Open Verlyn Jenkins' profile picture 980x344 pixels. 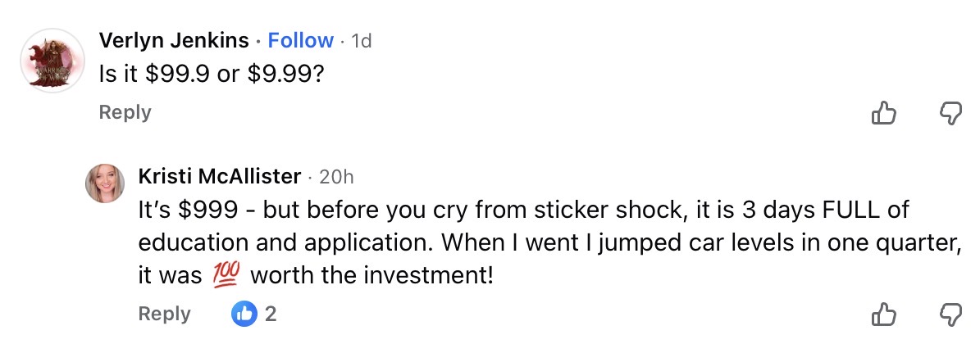(x=52, y=61)
